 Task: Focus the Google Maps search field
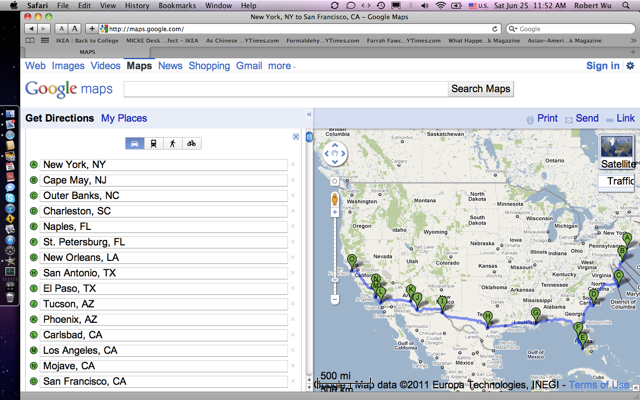[286, 89]
